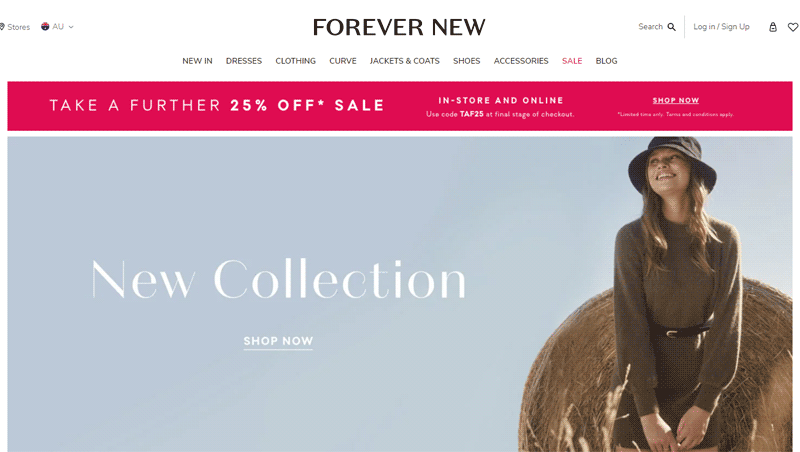This screenshot has height=452, width=800.
Task: Click the Forever New logo
Action: pyautogui.click(x=399, y=27)
